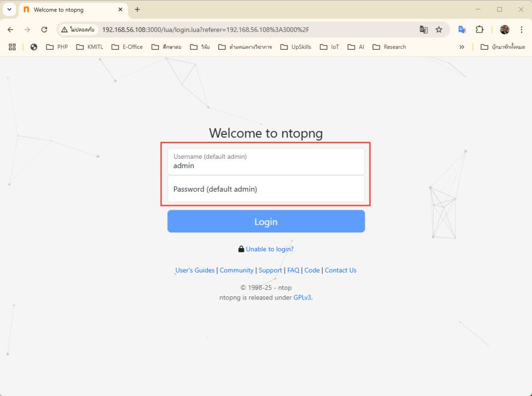Close the Welcome to ntopng tab
Image resolution: width=532 pixels, height=396 pixels.
tap(120, 9)
